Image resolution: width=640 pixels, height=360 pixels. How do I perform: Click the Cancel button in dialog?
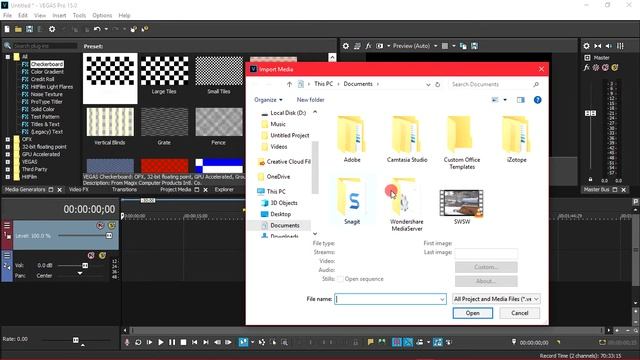tap(520, 313)
